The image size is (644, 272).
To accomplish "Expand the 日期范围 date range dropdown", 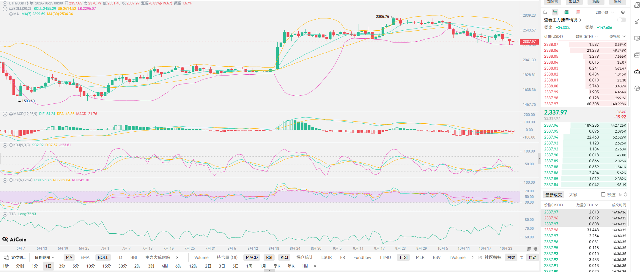I will (45, 257).
